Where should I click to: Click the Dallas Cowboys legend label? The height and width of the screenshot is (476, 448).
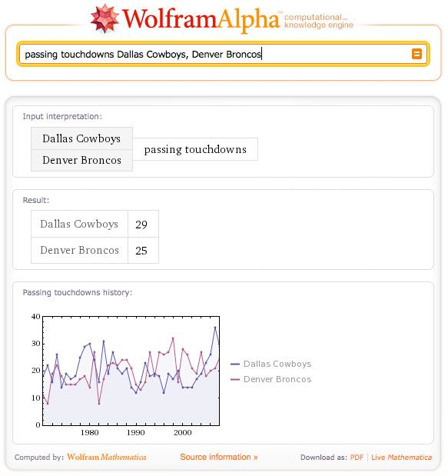277,364
